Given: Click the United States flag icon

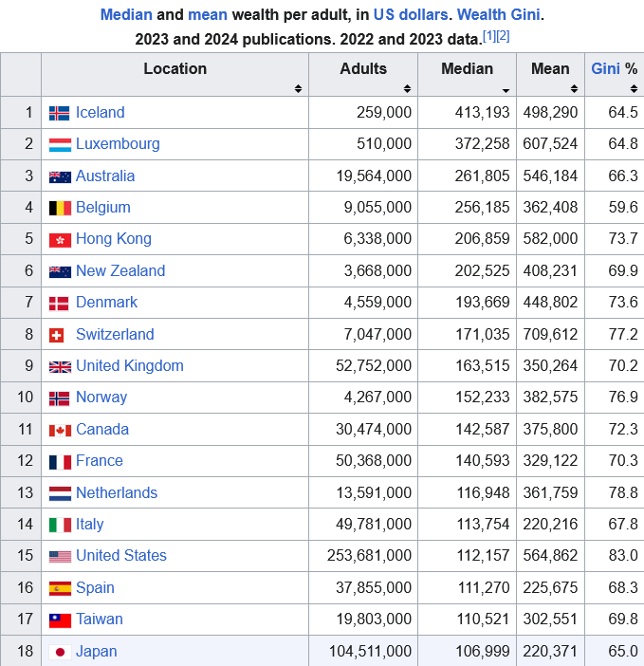Looking at the screenshot, I should point(60,557).
